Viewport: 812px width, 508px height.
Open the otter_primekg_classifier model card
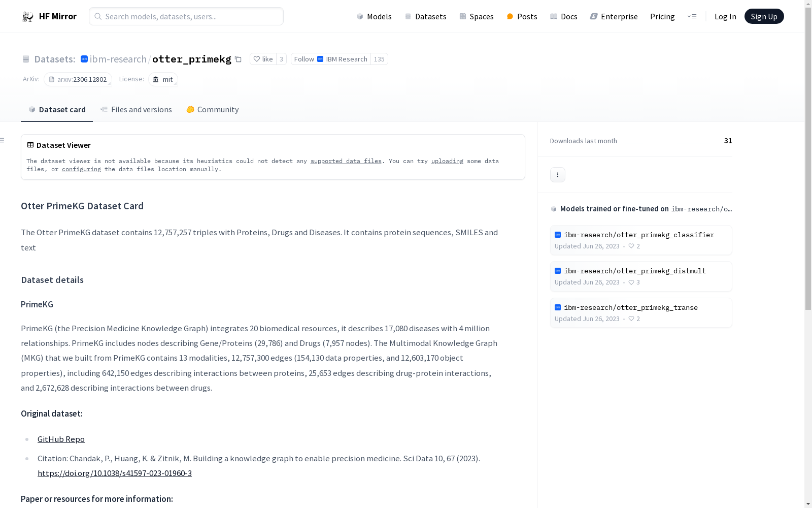[x=641, y=240]
